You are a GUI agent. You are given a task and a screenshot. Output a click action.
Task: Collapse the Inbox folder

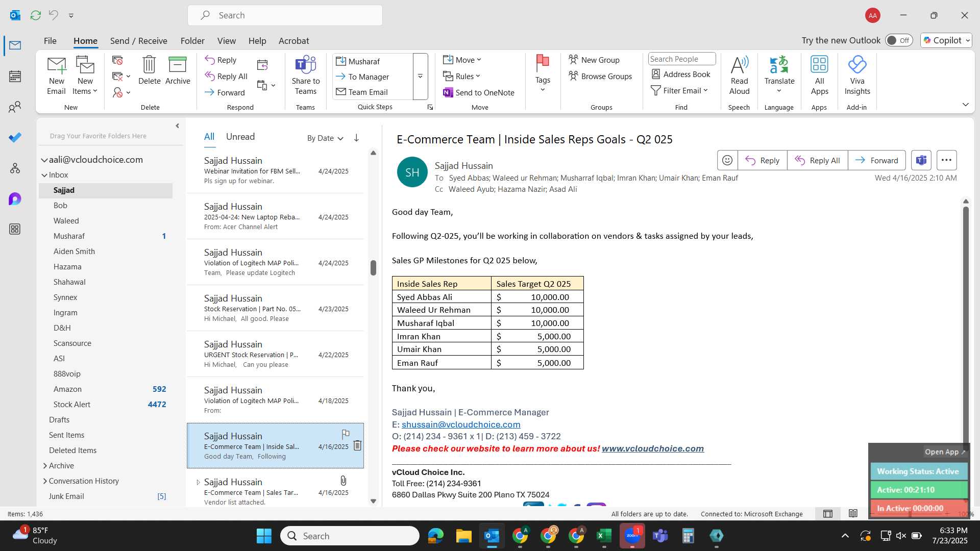point(44,175)
